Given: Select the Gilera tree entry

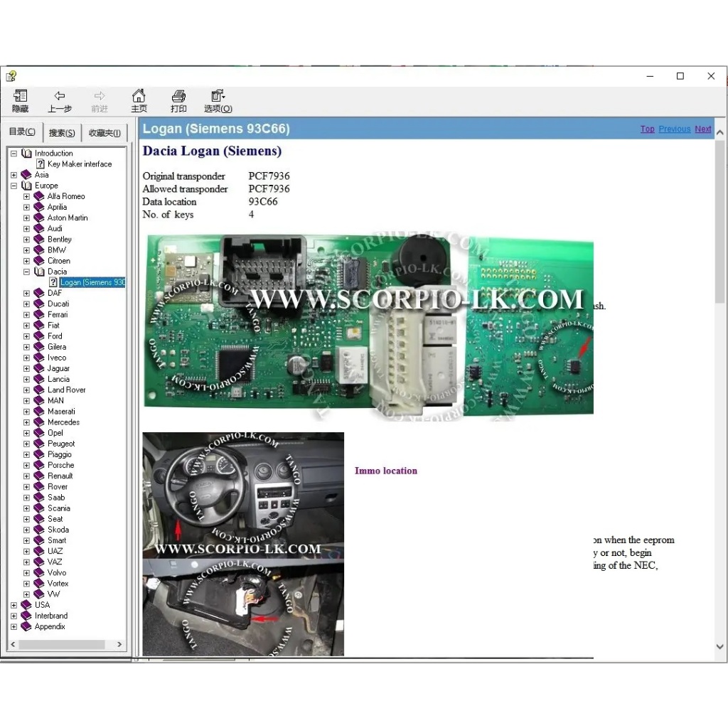Looking at the screenshot, I should [x=57, y=347].
